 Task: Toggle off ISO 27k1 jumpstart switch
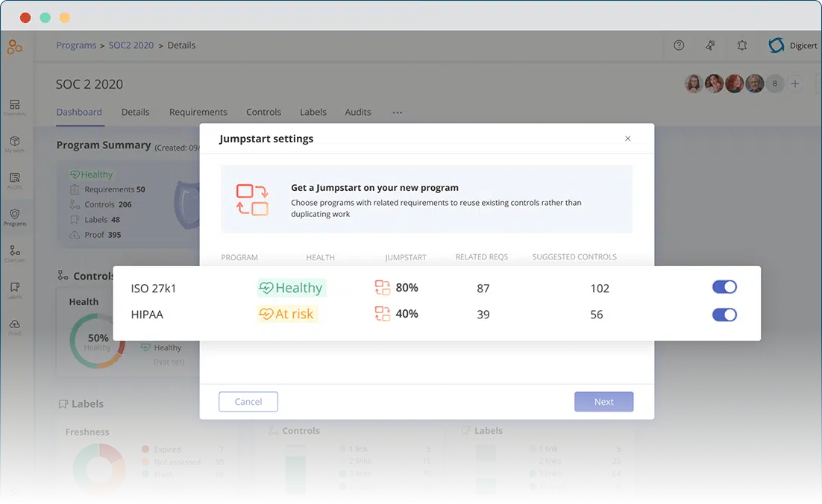tap(724, 288)
